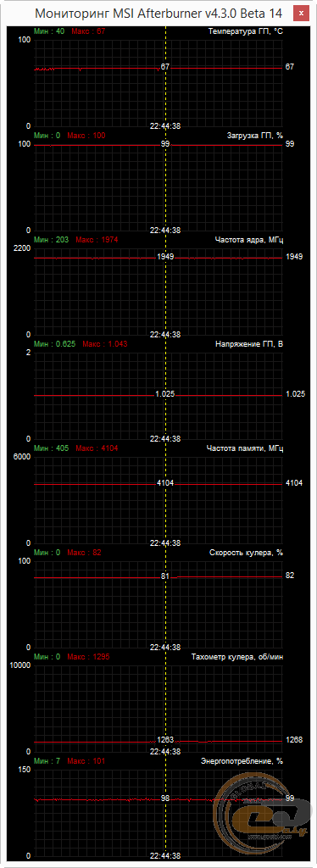
Task: Close the MSI Afterburner monitoring window
Action: [301, 12]
